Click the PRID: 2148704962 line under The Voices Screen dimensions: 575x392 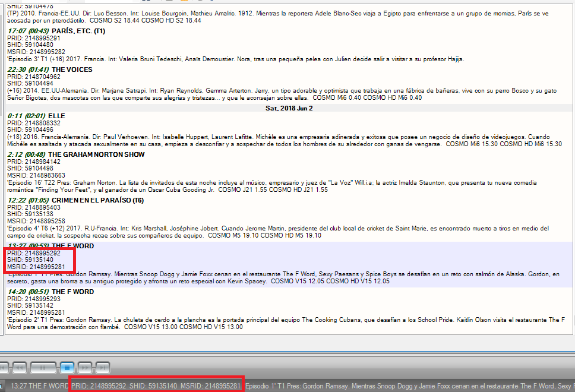(33, 77)
